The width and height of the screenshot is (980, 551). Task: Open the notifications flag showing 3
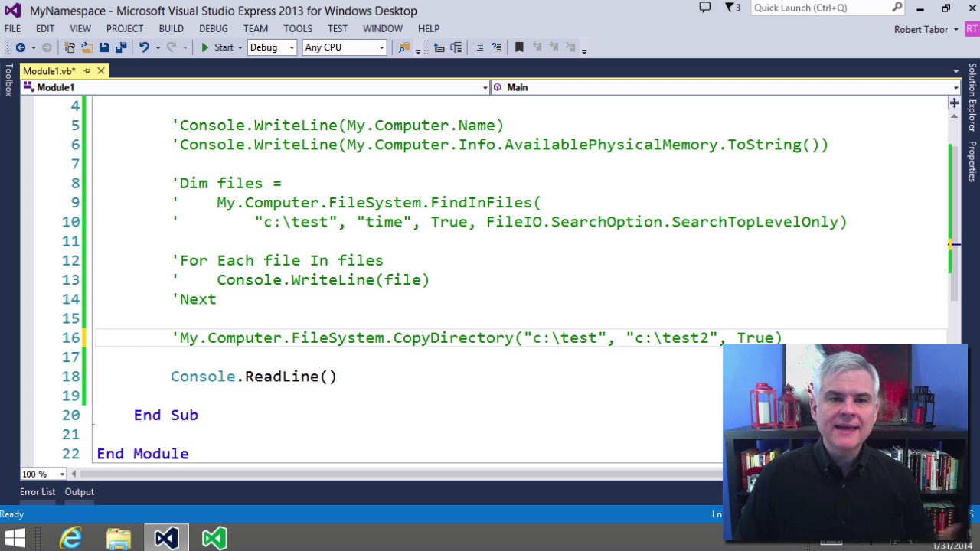(731, 8)
